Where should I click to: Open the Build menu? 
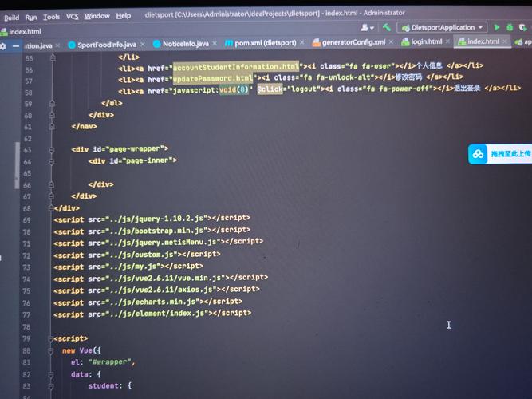coord(11,17)
